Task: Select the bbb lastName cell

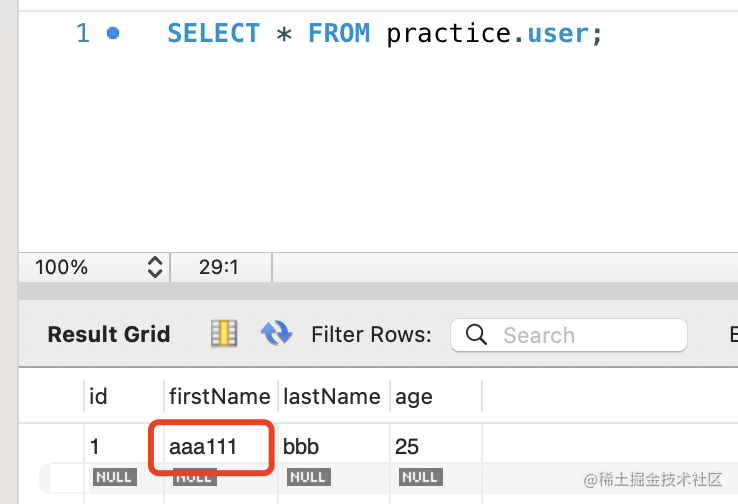Action: coord(333,446)
